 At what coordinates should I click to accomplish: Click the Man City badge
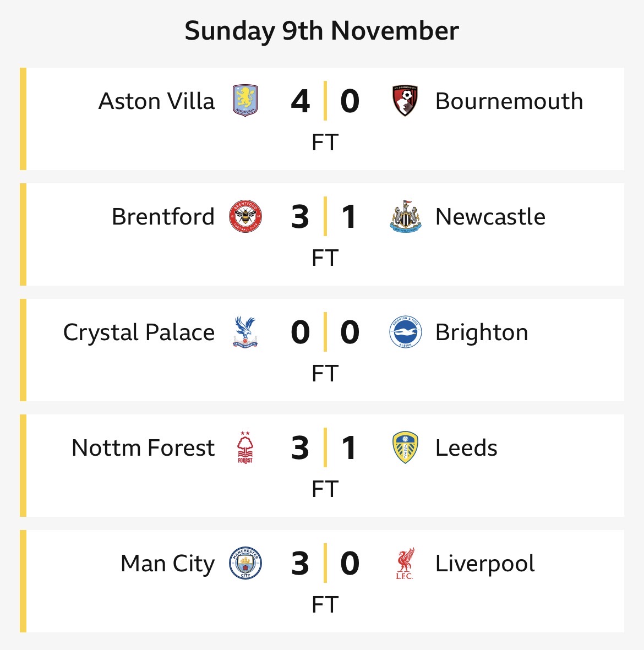coord(245,564)
